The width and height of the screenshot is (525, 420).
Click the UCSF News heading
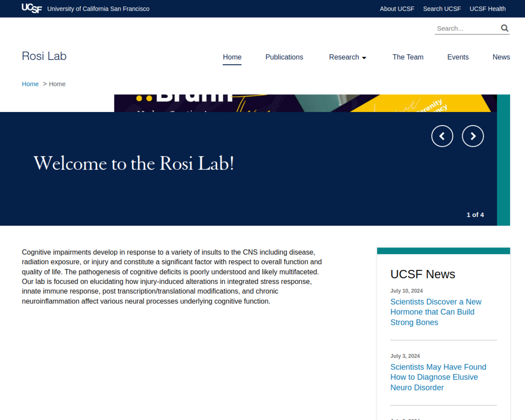tap(423, 274)
